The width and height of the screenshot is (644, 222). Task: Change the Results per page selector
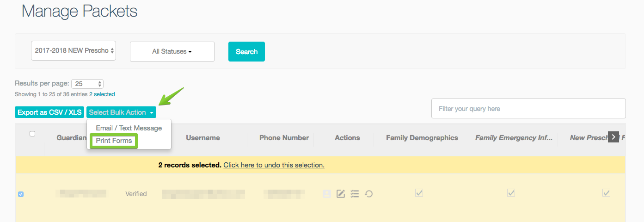pyautogui.click(x=87, y=84)
